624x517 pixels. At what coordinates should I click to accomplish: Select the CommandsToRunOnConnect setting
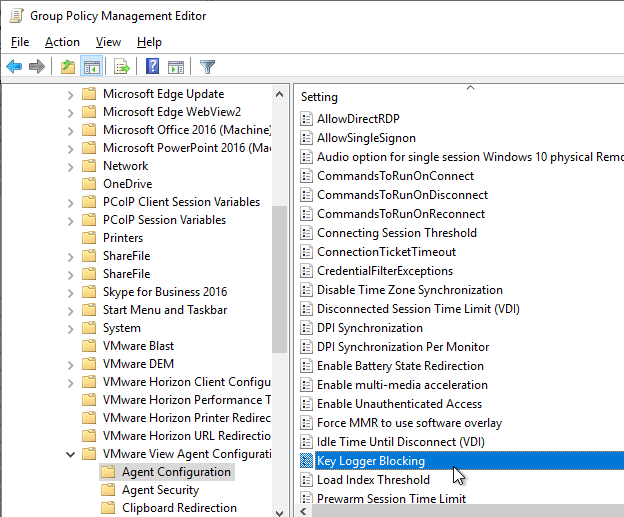pos(395,176)
